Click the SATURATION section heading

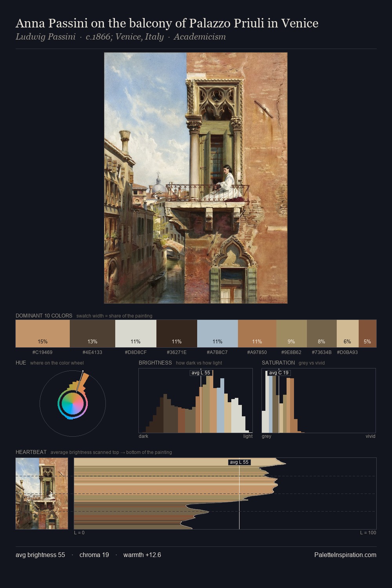[278, 363]
